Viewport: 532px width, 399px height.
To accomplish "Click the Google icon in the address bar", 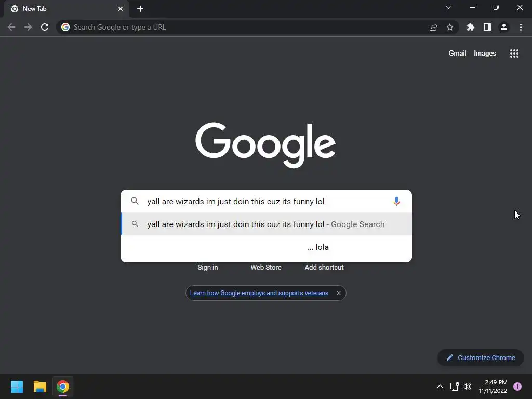I will pyautogui.click(x=65, y=27).
